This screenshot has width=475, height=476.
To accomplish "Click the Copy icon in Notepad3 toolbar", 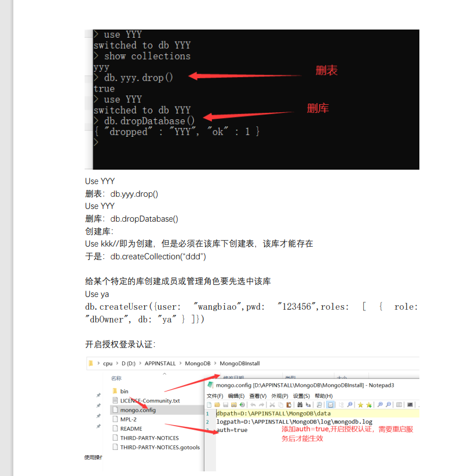I will (x=280, y=405).
